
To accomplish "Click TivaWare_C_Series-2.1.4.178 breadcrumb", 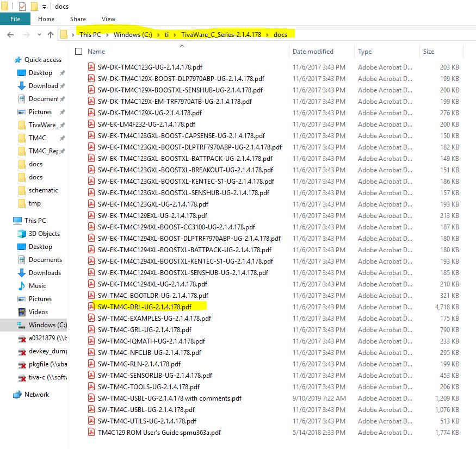I will [x=221, y=35].
